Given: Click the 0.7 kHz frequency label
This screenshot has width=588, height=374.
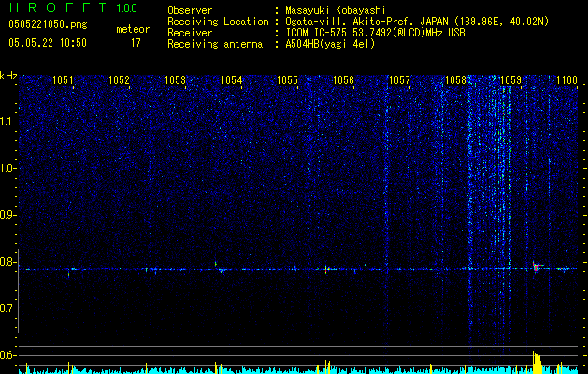Looking at the screenshot, I should pyautogui.click(x=7, y=309).
